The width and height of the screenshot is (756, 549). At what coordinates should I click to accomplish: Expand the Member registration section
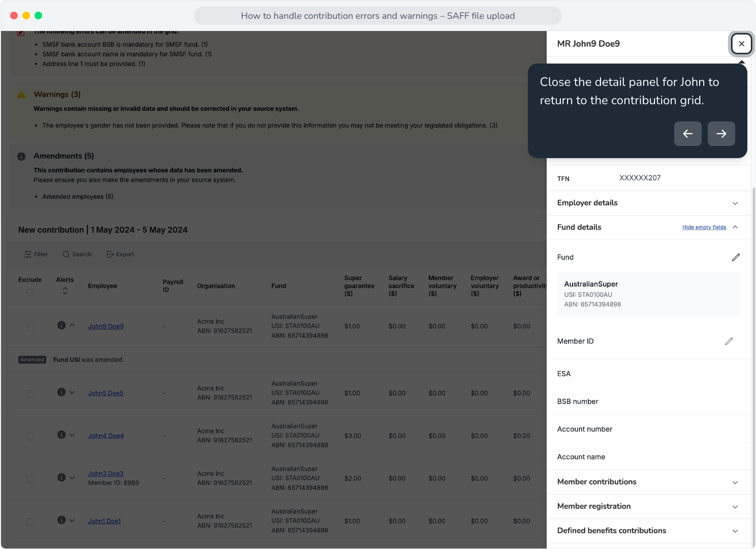pos(649,506)
